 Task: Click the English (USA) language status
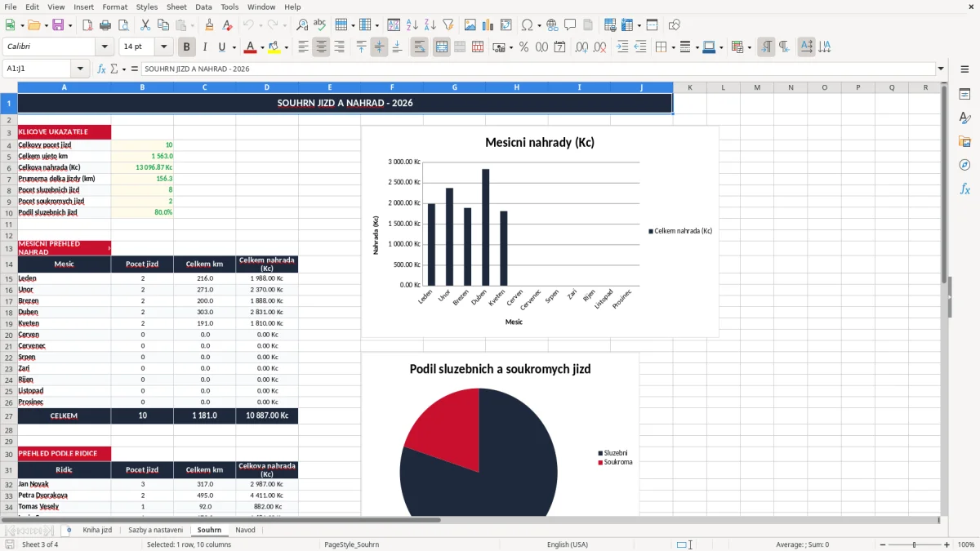tap(568, 544)
